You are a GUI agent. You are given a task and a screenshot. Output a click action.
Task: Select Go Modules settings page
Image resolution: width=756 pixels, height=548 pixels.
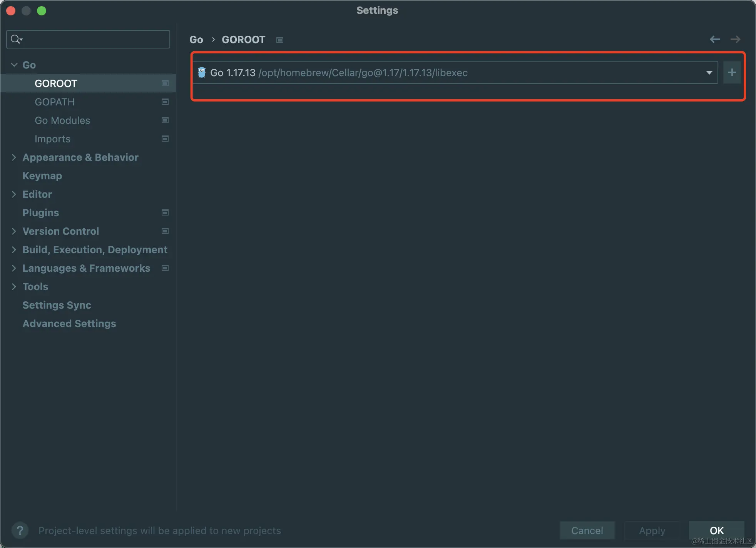coord(62,120)
